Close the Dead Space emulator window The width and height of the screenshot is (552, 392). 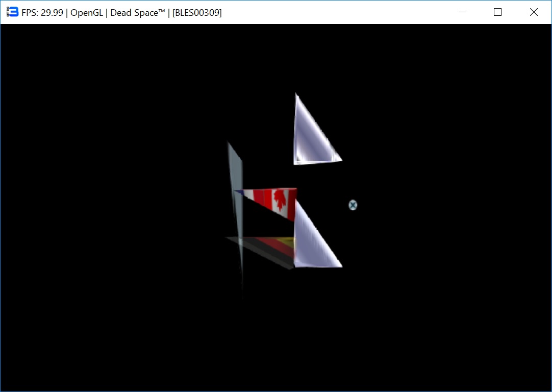[533, 12]
